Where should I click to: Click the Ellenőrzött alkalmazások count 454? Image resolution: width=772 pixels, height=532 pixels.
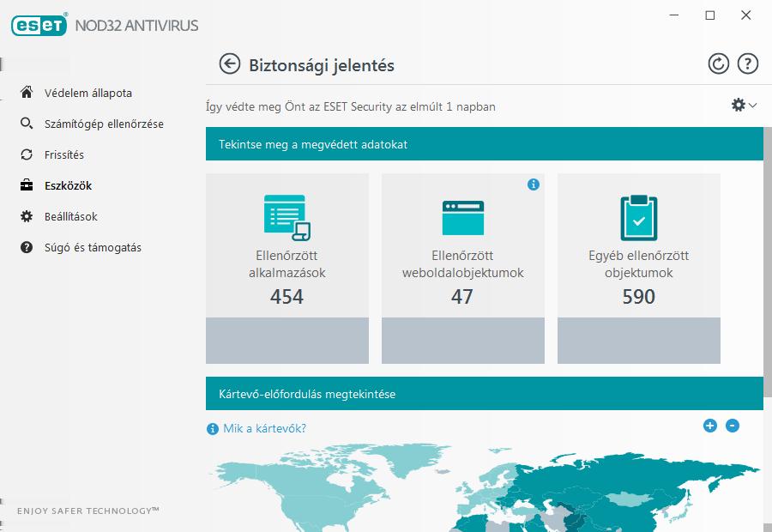click(x=286, y=297)
